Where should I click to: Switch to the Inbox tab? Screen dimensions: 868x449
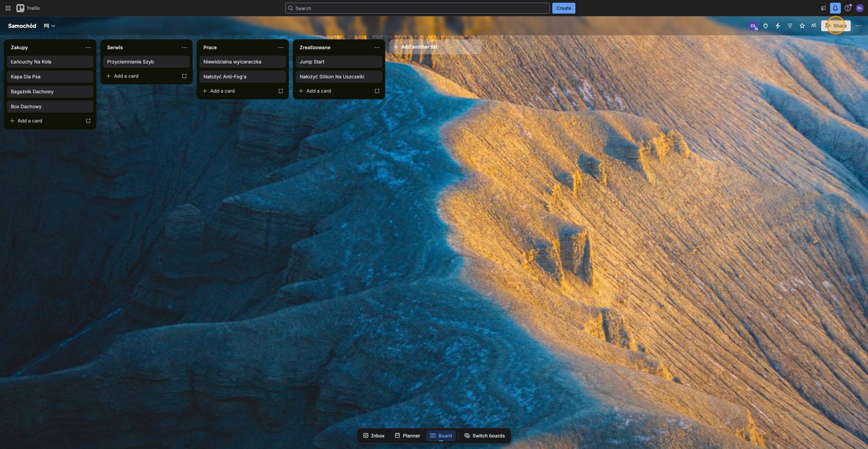tap(374, 436)
